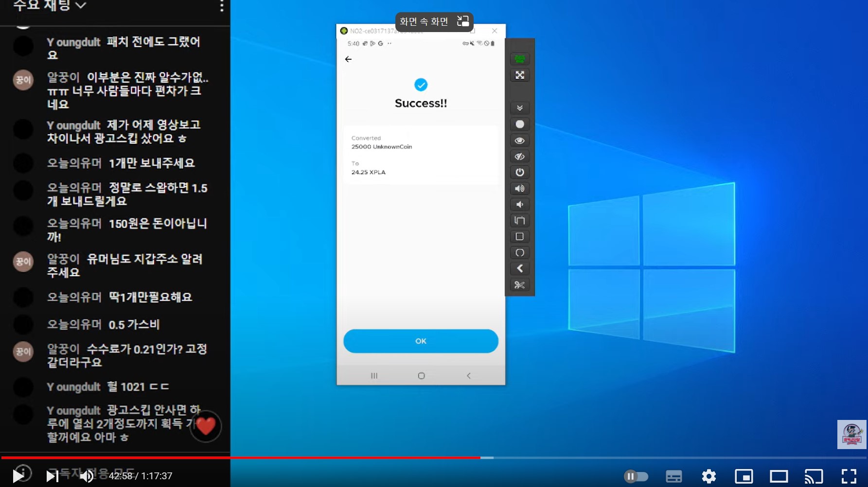Tap the back arrow in the phone app
Viewport: 868px width, 487px height.
coord(348,59)
